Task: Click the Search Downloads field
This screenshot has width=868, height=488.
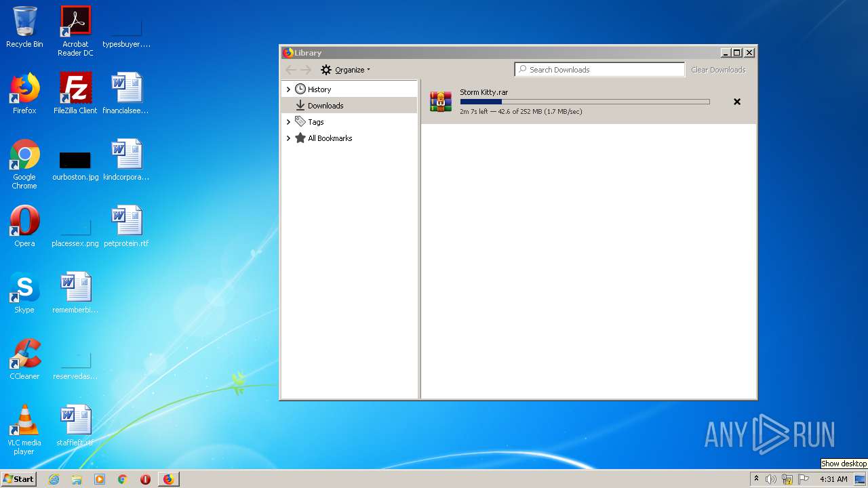Action: click(600, 70)
